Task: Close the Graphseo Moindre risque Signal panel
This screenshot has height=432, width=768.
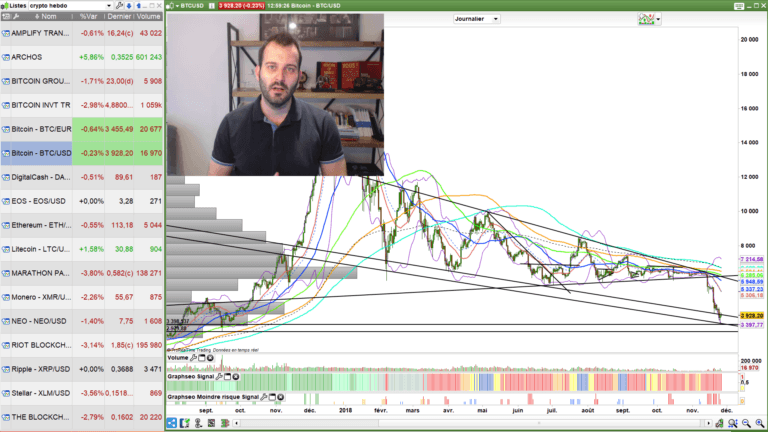Action: [282, 396]
